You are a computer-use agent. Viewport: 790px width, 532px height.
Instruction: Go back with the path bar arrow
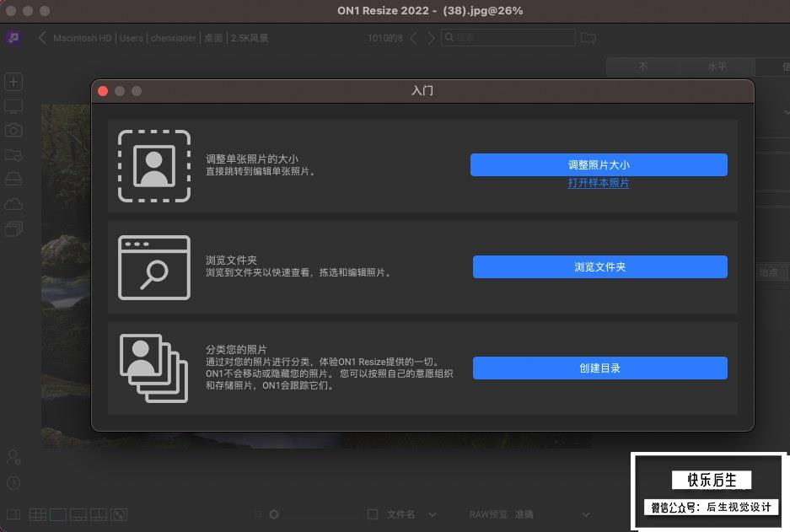click(x=42, y=38)
